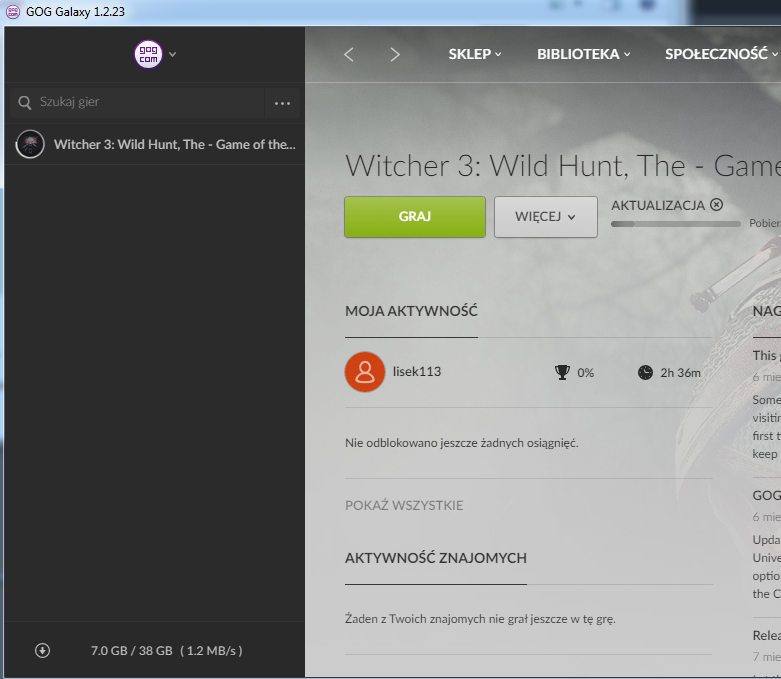Image resolution: width=781 pixels, height=679 pixels.
Task: Cancel the update with the X icon
Action: coord(716,205)
